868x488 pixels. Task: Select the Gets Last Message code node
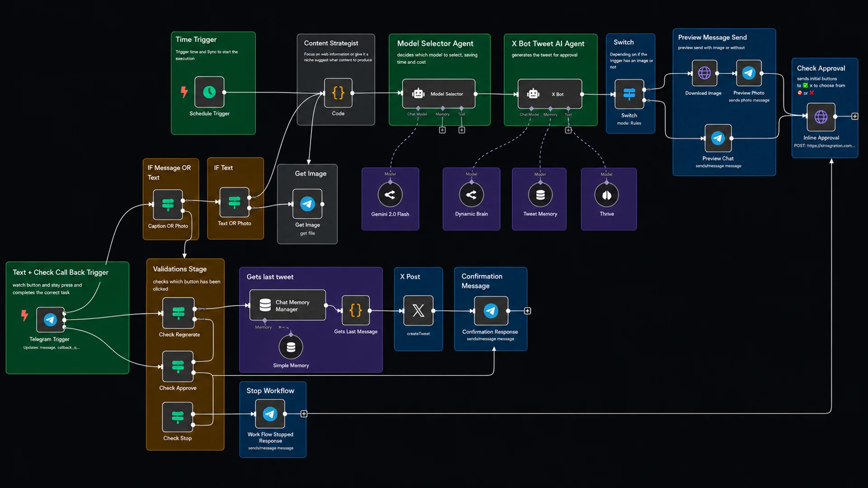(x=356, y=310)
